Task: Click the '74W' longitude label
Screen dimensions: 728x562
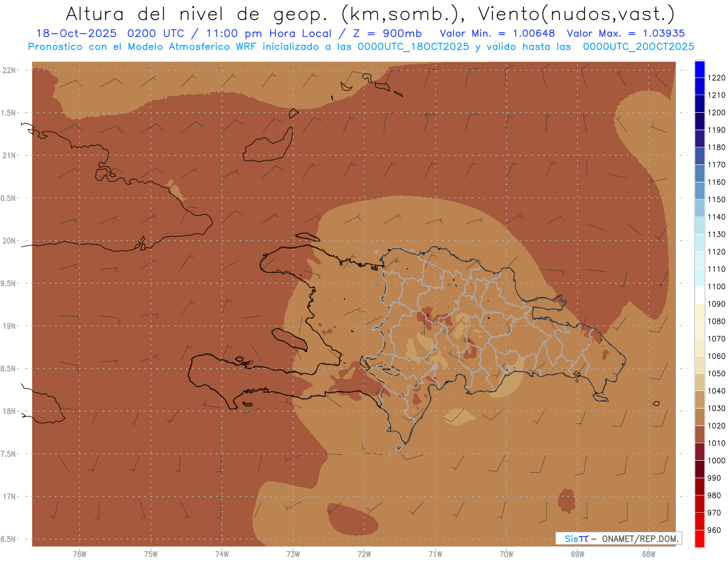Action: click(221, 554)
